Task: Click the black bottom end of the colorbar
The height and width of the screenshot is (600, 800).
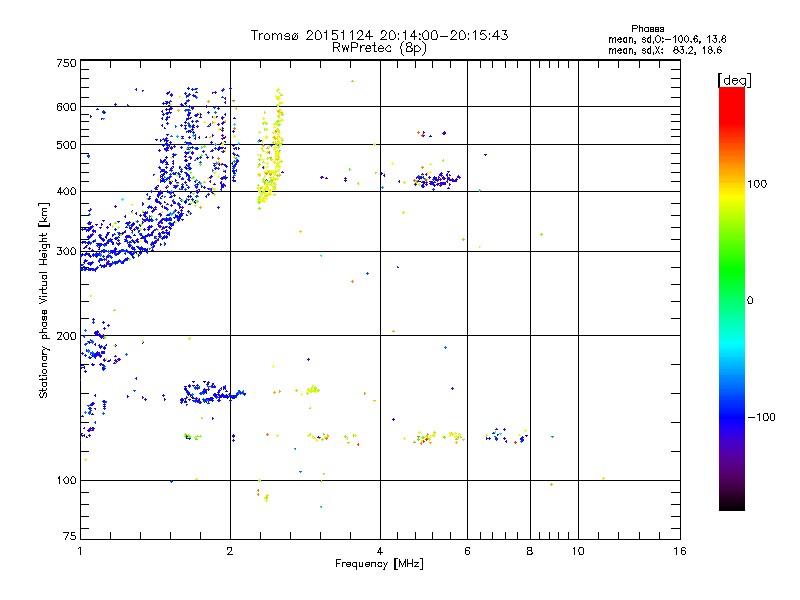Action: 732,503
